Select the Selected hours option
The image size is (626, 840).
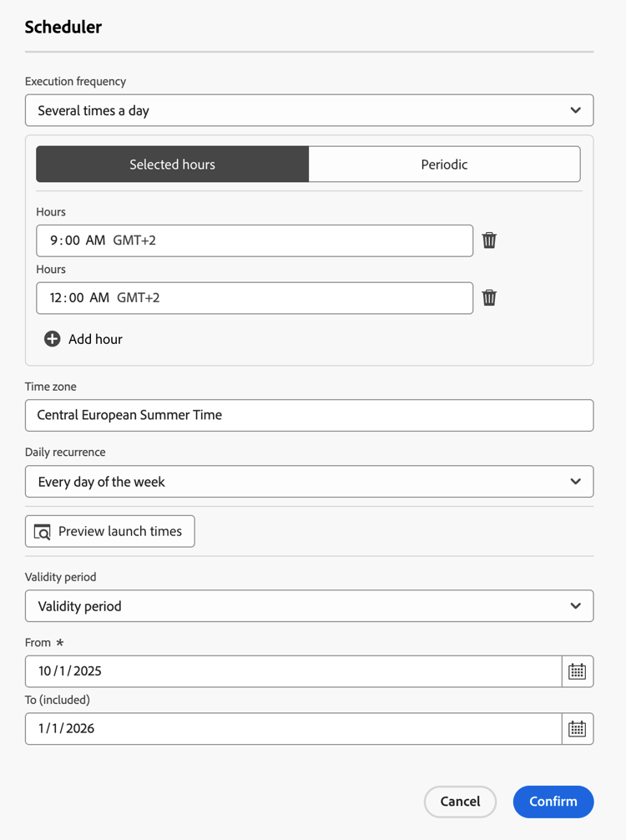click(x=173, y=164)
